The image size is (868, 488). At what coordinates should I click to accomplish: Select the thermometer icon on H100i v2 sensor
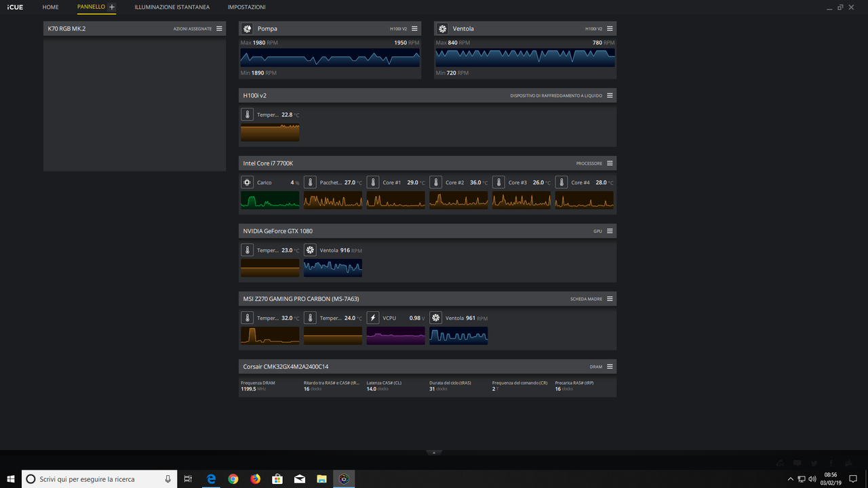click(246, 114)
